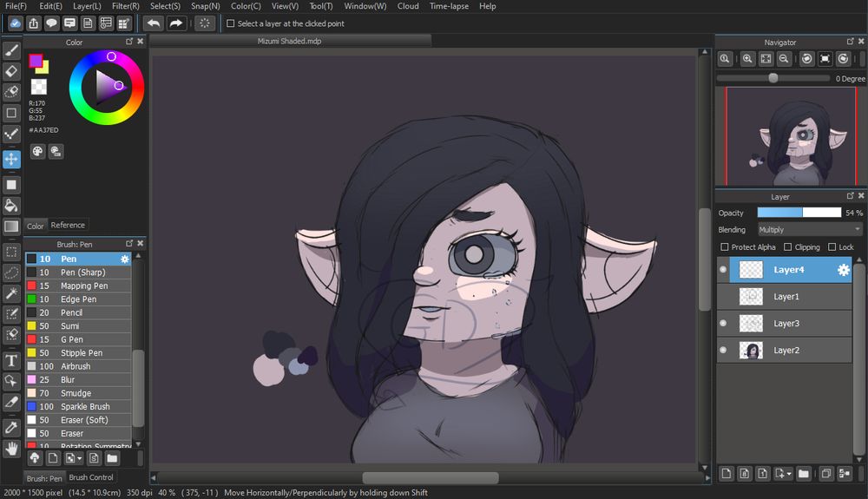Open the add brush dropdown in Brush panel
868x499 pixels.
pyautogui.click(x=80, y=457)
